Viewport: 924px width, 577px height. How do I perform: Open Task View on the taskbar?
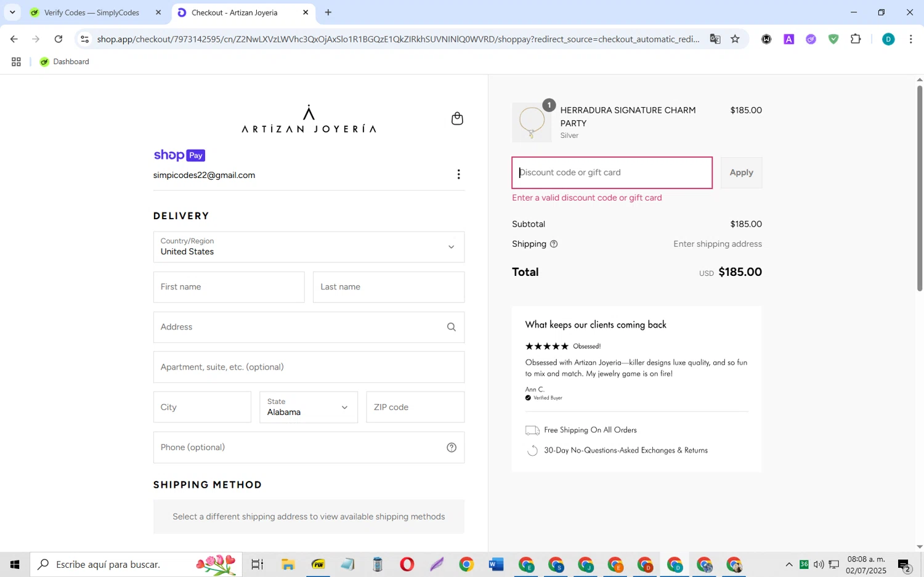point(257,565)
